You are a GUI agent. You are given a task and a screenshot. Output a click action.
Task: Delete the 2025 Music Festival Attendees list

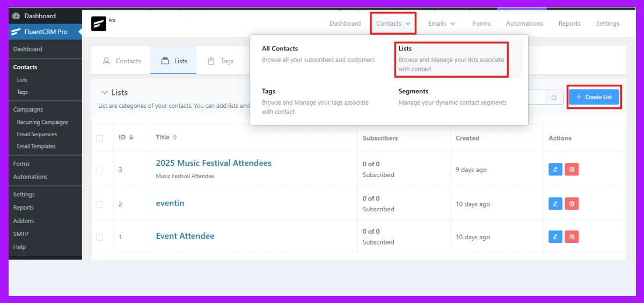point(572,169)
